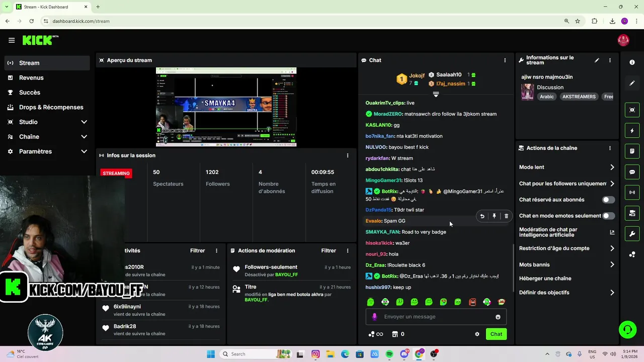
Task: Toggle the wrench widget icon in right rail
Action: click(632, 234)
